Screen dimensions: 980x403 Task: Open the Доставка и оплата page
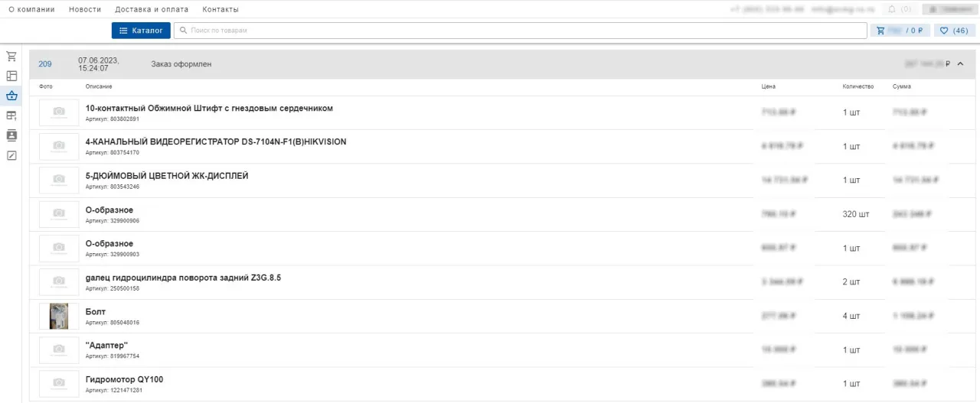pos(152,9)
